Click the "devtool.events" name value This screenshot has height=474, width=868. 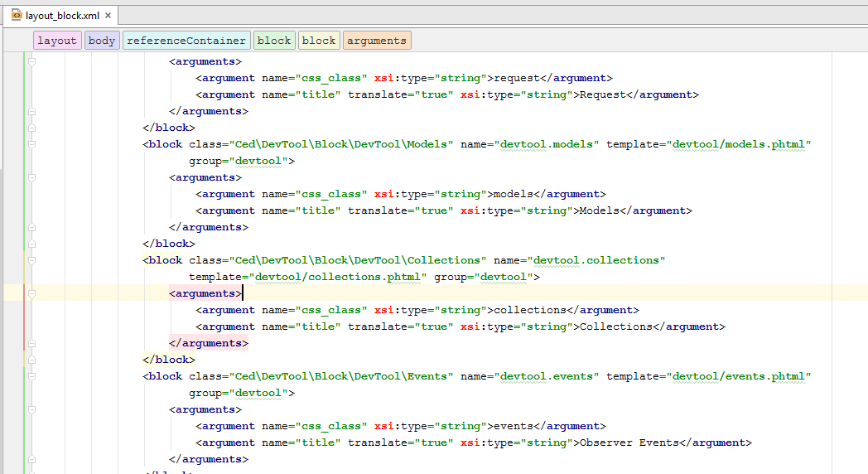coord(547,376)
